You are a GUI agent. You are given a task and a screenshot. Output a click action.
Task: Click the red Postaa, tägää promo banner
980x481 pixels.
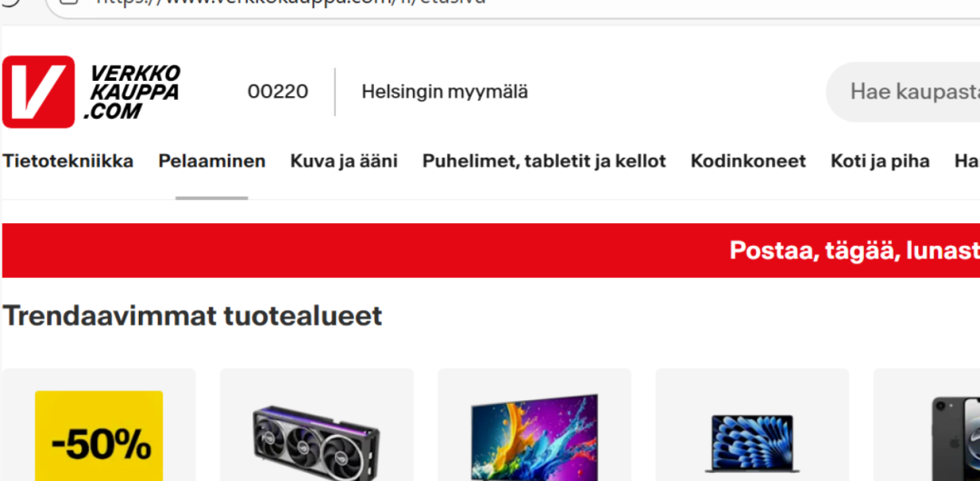(x=491, y=250)
